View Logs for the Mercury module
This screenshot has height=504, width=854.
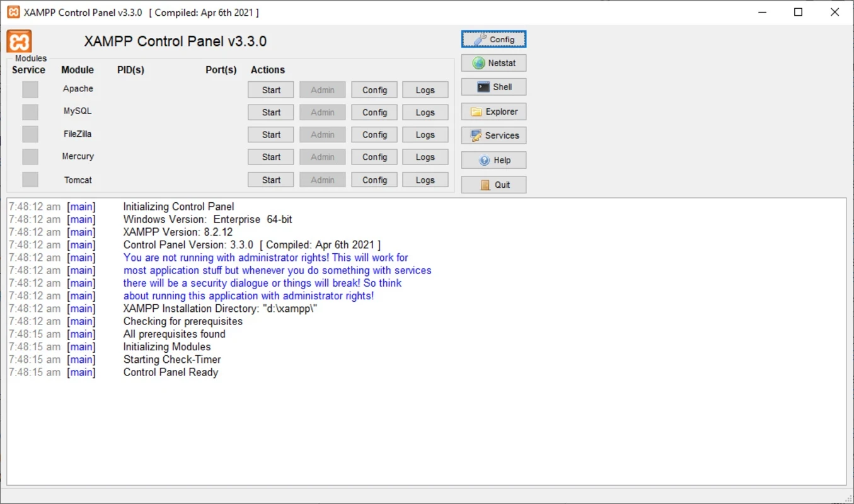tap(425, 157)
